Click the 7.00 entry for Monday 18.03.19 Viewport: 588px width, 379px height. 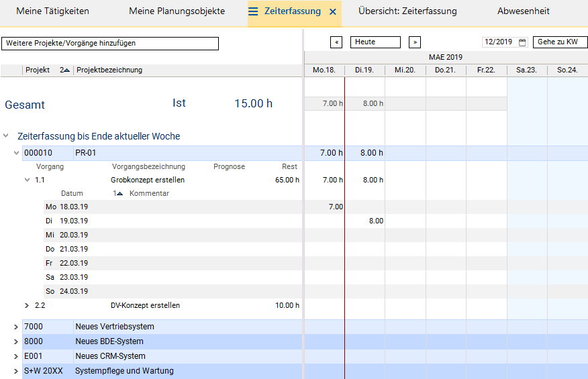click(x=336, y=207)
